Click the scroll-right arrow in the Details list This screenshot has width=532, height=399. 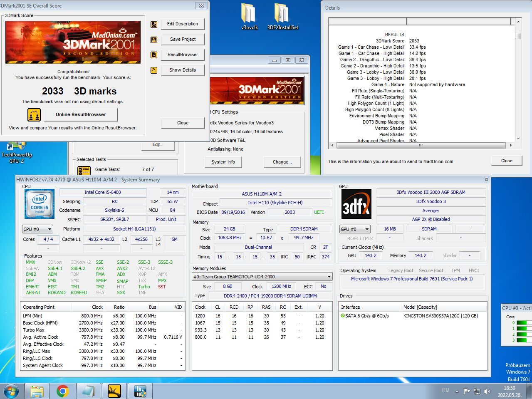click(x=511, y=146)
